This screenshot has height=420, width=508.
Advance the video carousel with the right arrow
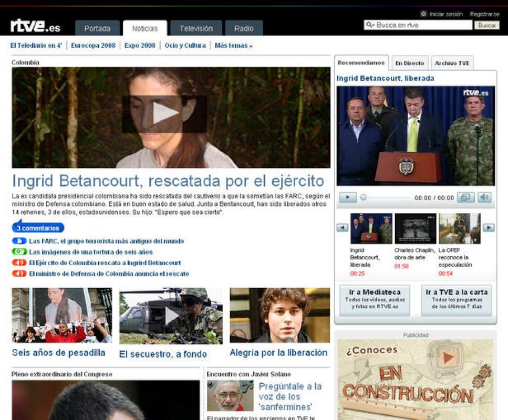coord(489,227)
